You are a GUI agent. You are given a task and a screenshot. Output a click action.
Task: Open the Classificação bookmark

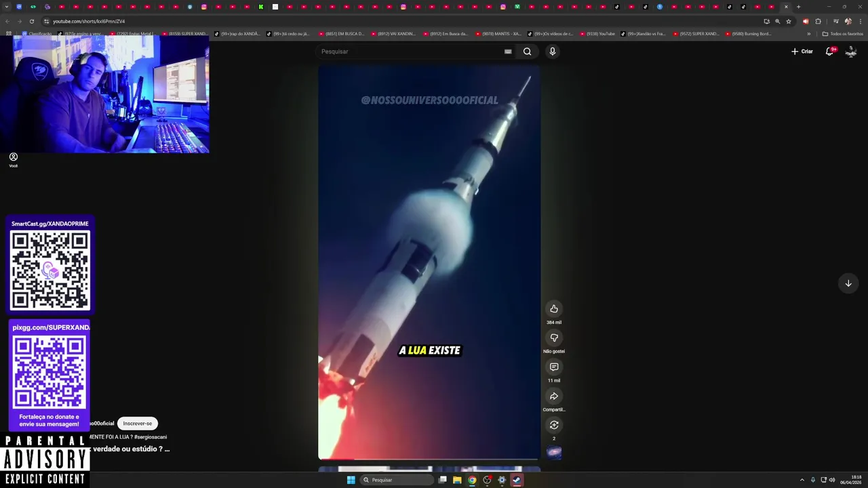[36, 34]
